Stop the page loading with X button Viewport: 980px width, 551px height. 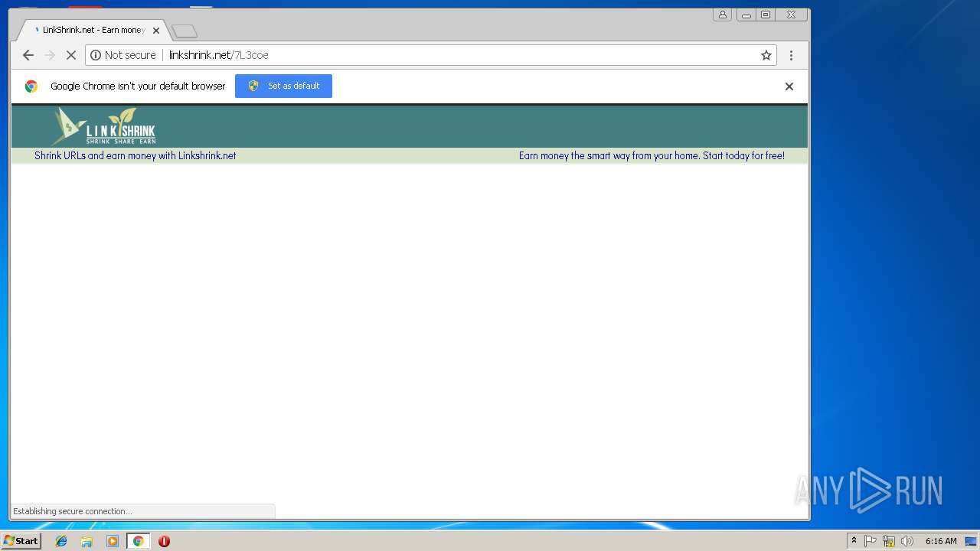[x=71, y=55]
